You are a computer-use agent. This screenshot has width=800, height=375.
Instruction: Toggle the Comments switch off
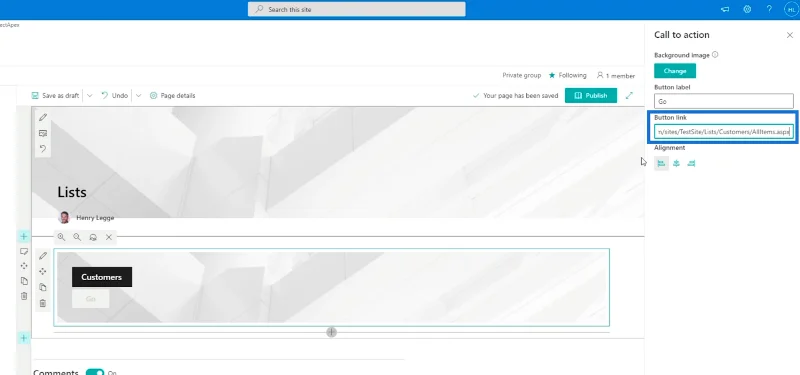click(95, 373)
